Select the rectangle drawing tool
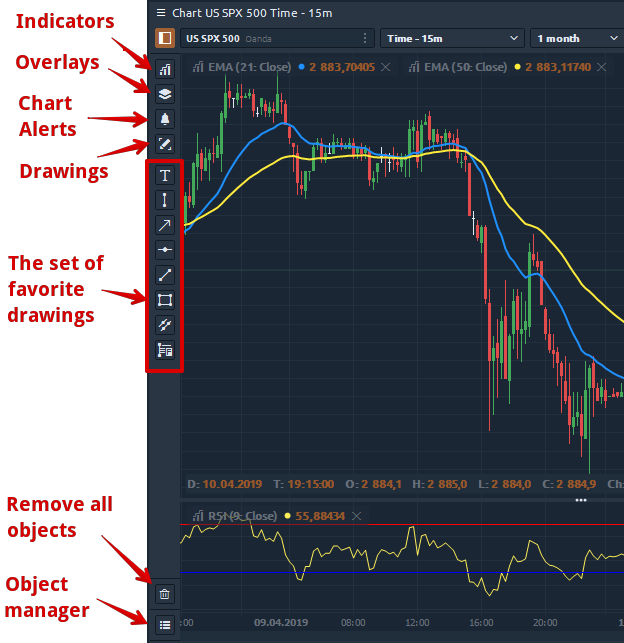Image resolution: width=624 pixels, height=643 pixels. [165, 300]
